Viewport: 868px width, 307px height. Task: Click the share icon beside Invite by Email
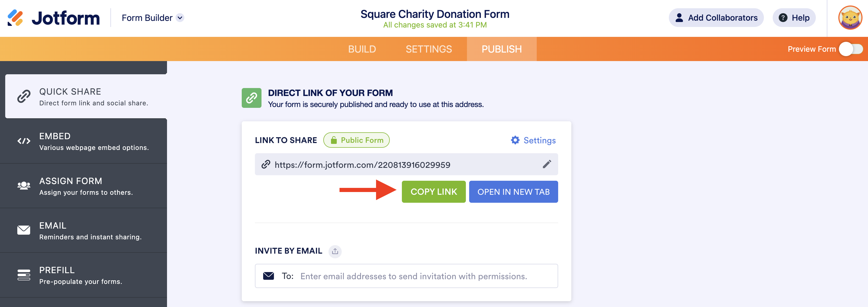[x=335, y=251]
